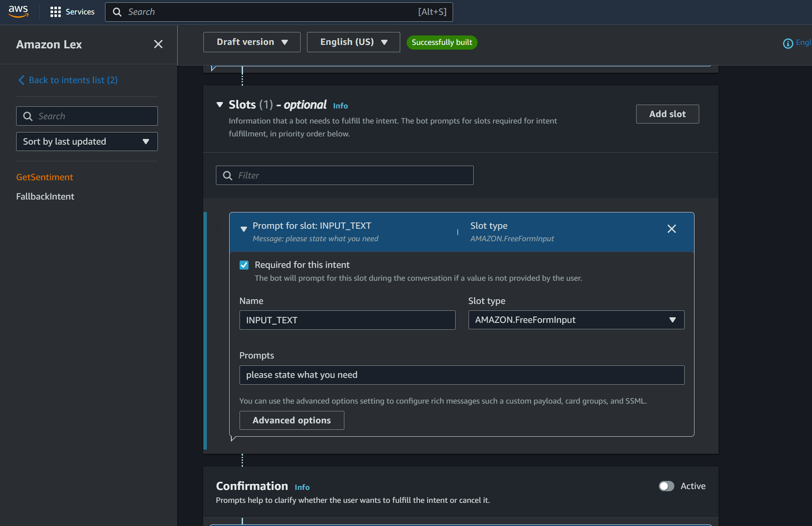Open the English (US) language dropdown
Screen dimensions: 812x526
[x=353, y=42]
